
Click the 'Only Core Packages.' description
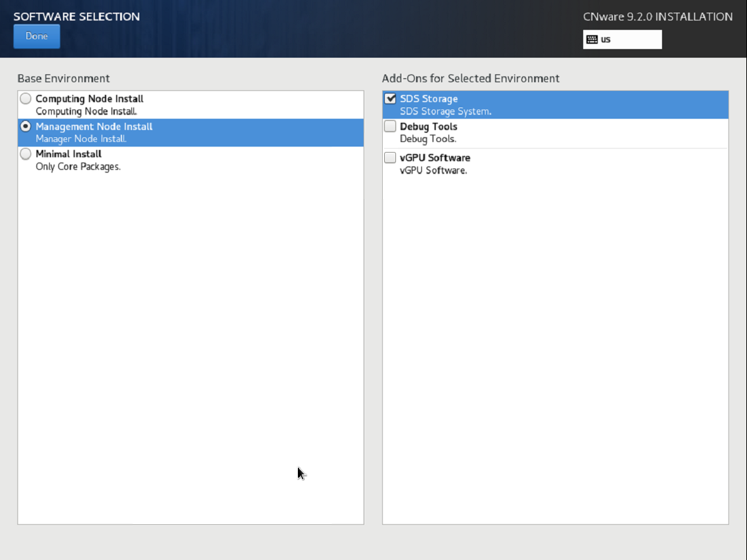point(78,167)
